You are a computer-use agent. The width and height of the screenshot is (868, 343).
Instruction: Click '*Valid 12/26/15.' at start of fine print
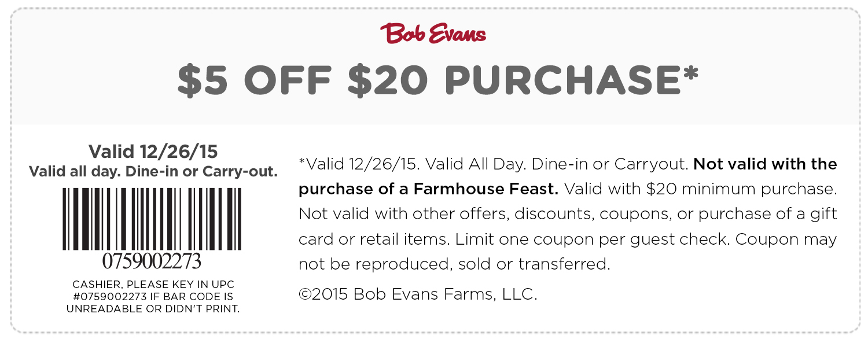tap(359, 164)
